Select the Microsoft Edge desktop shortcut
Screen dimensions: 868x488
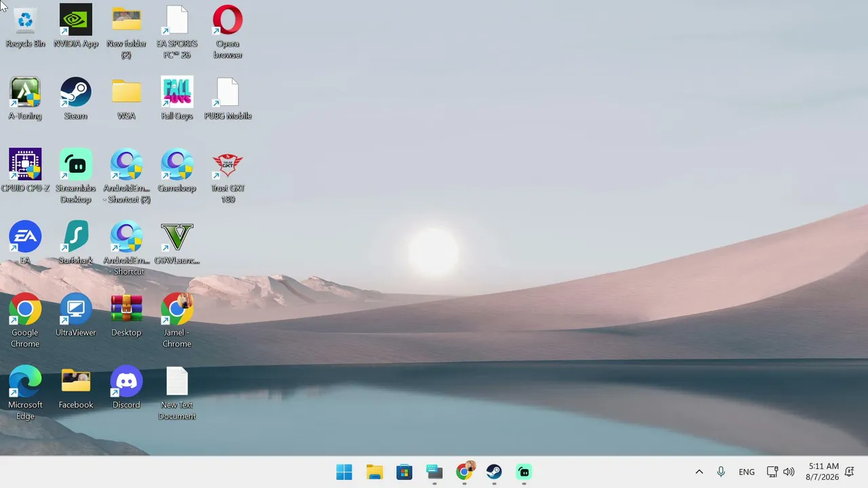coord(25,394)
